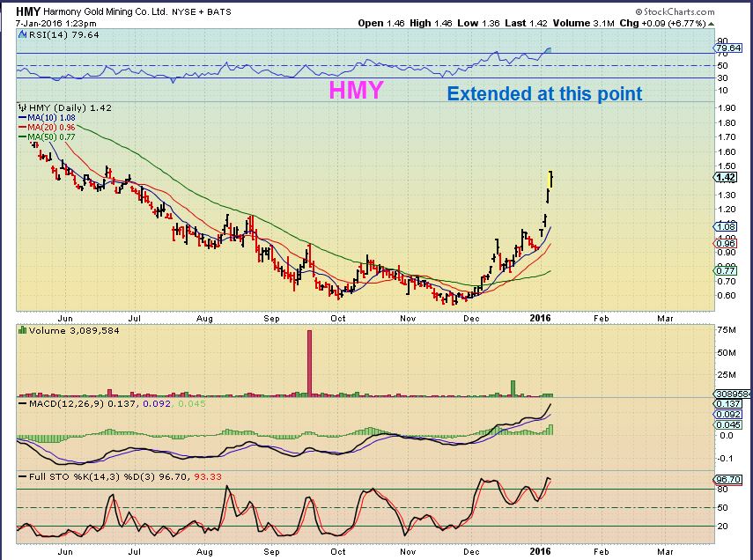Click the yellow-highlighted latest price bar
This screenshot has width=753, height=560.
click(550, 179)
